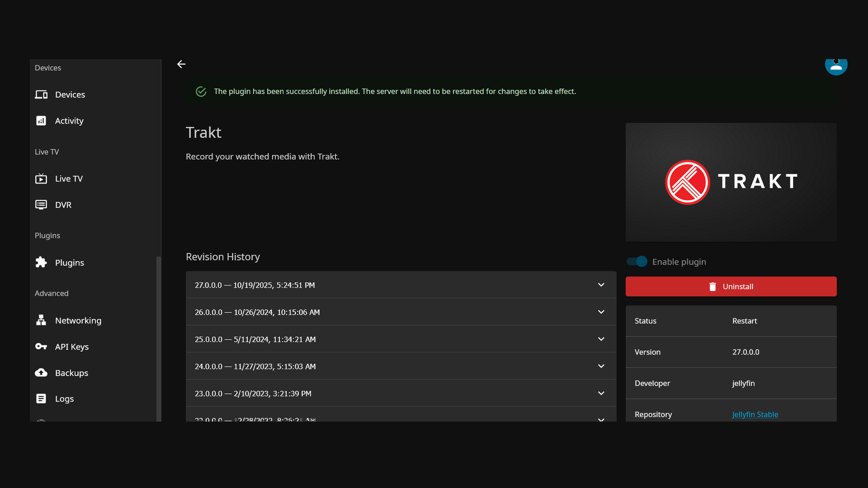Click the Revision History heading
This screenshot has height=488, width=868.
point(223,257)
